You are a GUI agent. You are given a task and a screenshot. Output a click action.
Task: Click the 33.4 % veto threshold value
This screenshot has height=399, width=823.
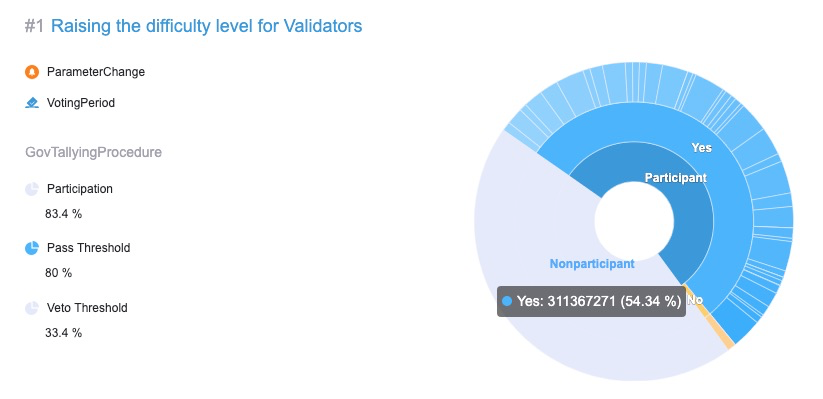pyautogui.click(x=64, y=333)
